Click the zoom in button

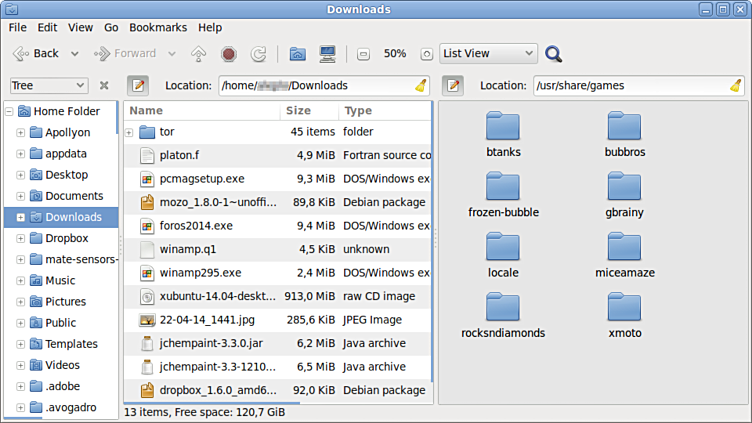(427, 54)
